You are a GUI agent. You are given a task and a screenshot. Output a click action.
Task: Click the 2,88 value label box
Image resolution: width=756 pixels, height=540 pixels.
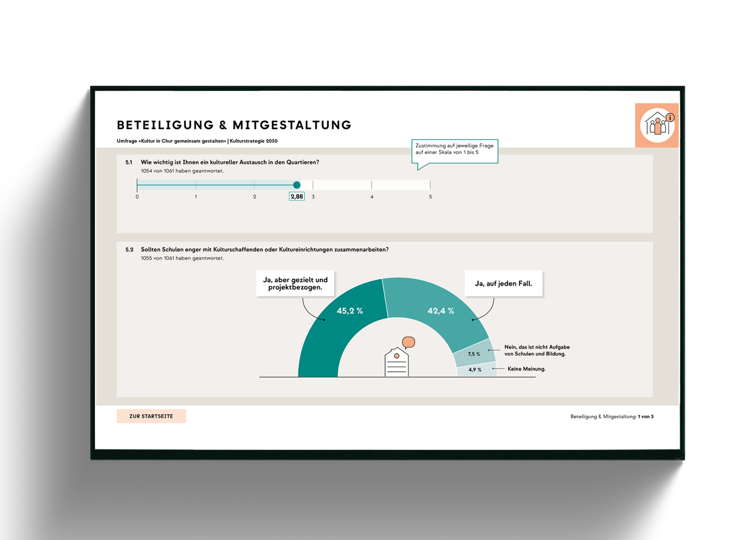tap(297, 197)
